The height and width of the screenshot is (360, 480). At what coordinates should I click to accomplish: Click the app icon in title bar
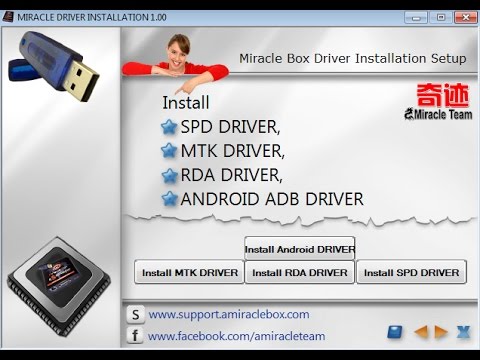pyautogui.click(x=8, y=17)
